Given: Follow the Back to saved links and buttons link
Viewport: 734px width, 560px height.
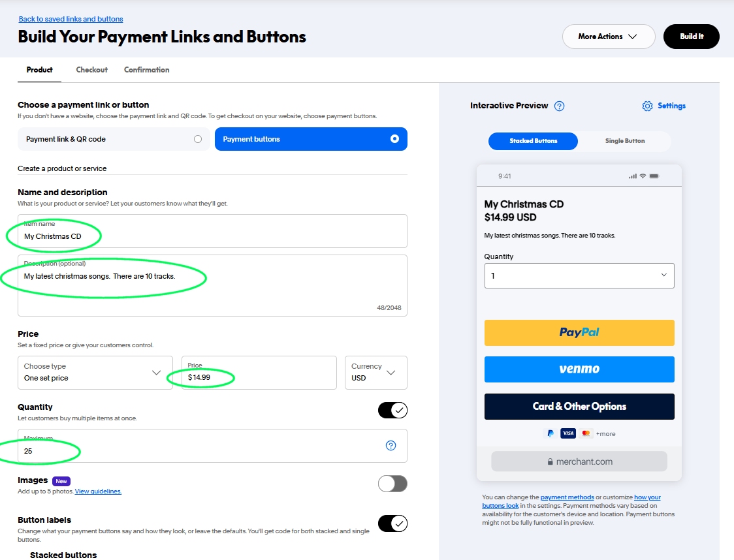Looking at the screenshot, I should pyautogui.click(x=71, y=19).
